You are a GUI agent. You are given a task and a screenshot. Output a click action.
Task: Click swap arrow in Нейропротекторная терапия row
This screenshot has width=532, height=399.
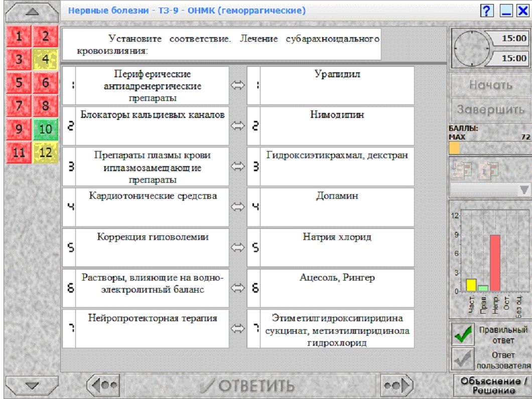tap(238, 328)
